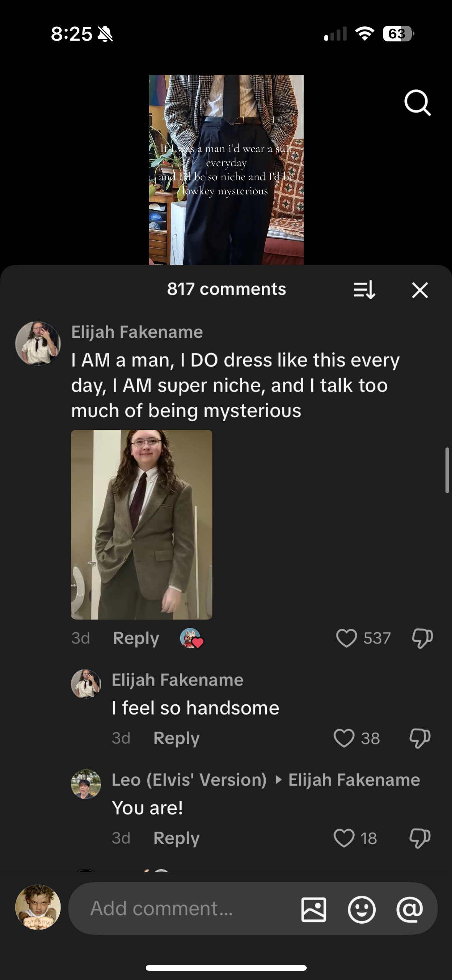Tap the comments scrollbar handle

point(447,470)
